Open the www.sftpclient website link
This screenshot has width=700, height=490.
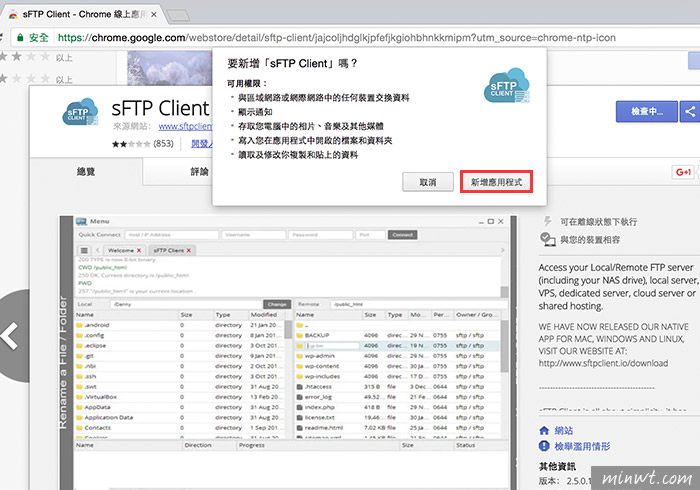click(185, 126)
